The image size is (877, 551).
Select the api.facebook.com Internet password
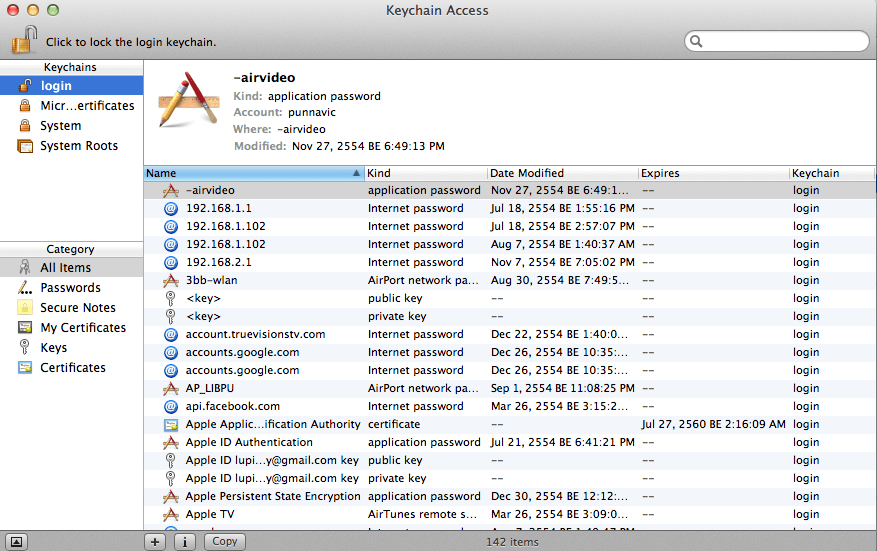(x=232, y=406)
